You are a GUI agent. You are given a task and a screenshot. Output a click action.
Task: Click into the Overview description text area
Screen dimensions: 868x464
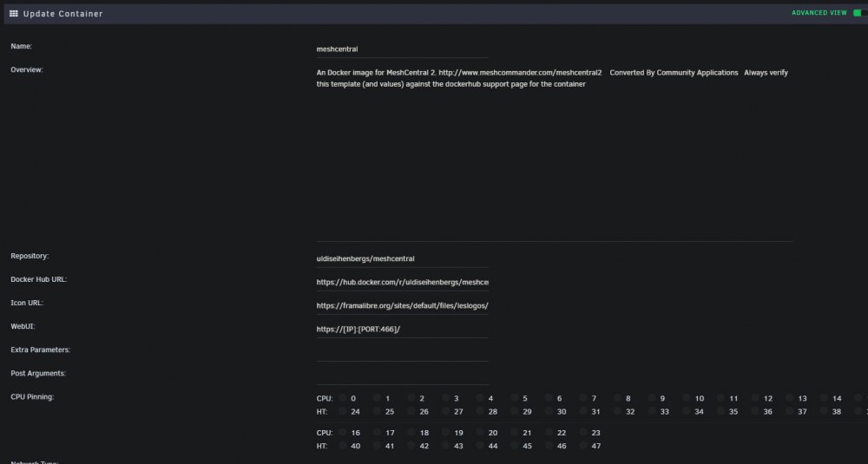point(554,154)
